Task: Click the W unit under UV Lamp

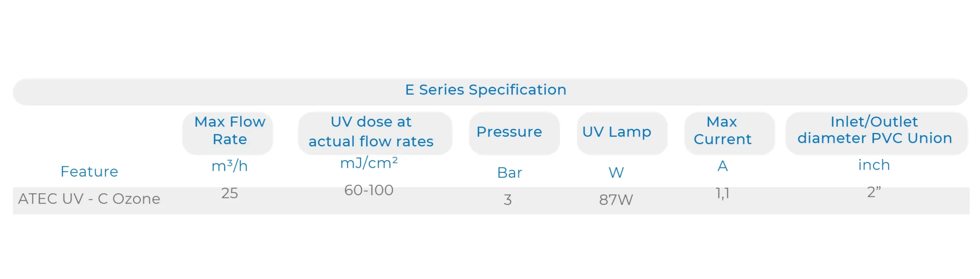Action: coord(616,173)
